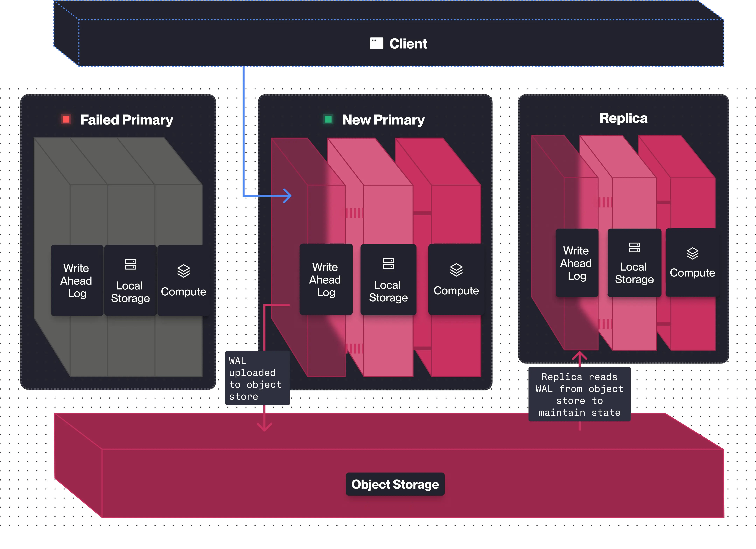Click Failed Primary's Compute layers icon
The image size is (756, 549).
coord(184,271)
